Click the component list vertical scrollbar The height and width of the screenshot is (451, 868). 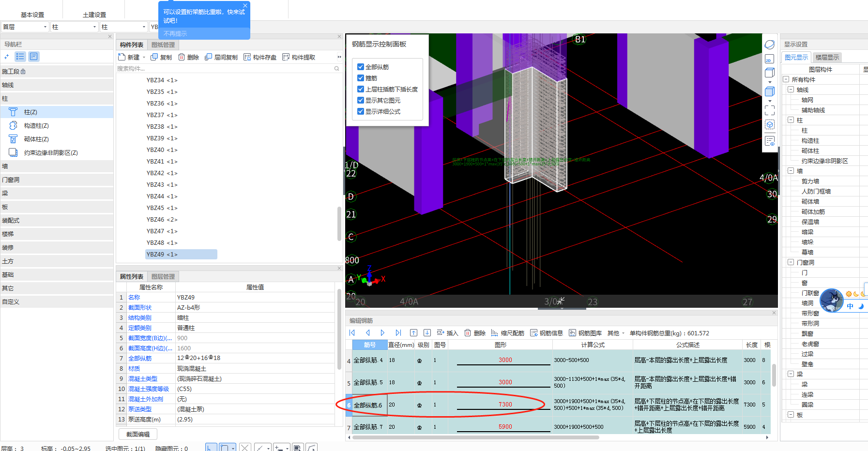[x=339, y=223]
